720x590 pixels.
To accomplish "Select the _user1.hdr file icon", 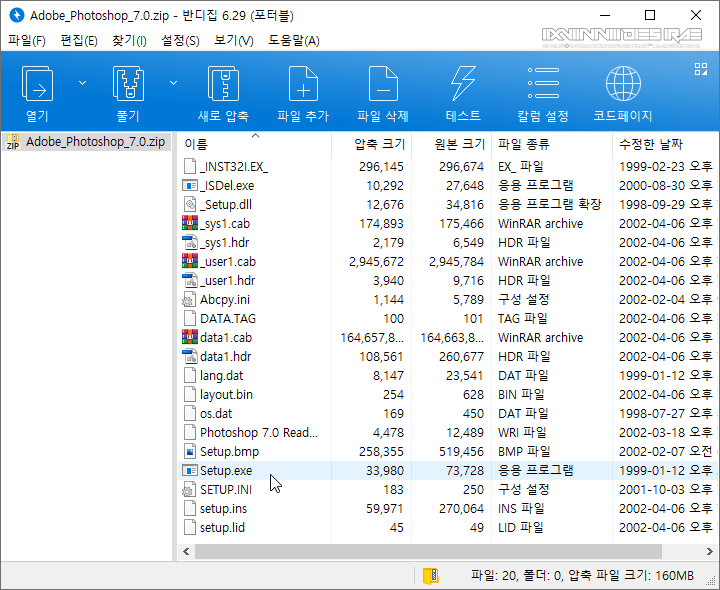I will click(190, 281).
